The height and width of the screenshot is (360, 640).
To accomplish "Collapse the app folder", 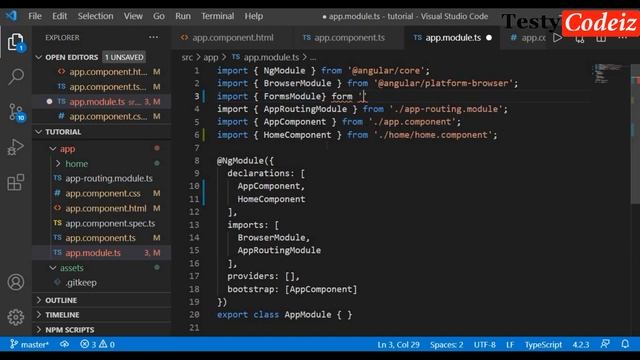I will 53,149.
